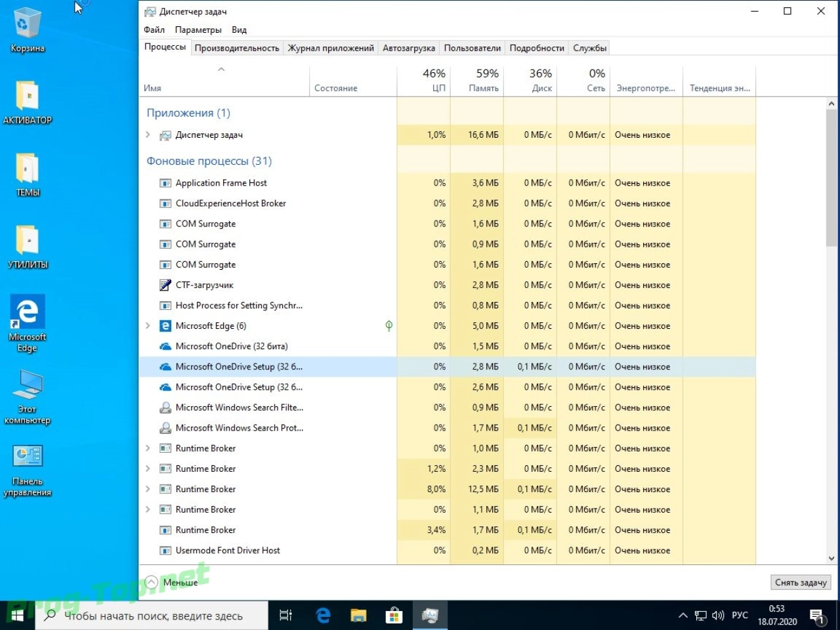Open Task View in the taskbar
The height and width of the screenshot is (630, 840).
click(286, 616)
